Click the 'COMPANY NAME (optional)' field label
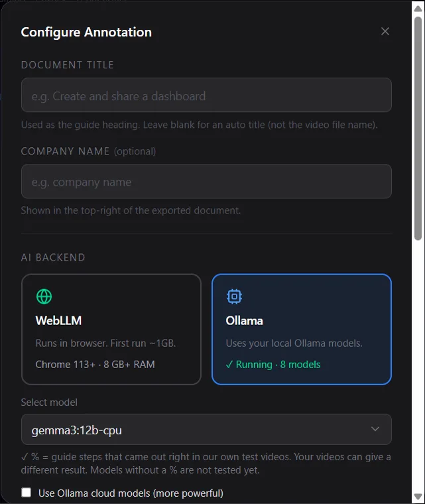This screenshot has height=504, width=425. tap(88, 151)
